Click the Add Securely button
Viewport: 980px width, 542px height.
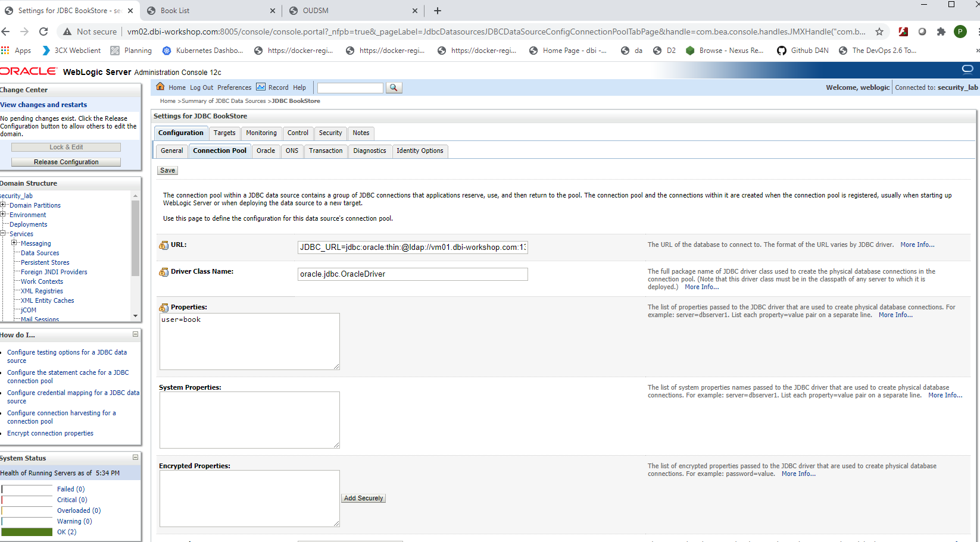(x=363, y=499)
